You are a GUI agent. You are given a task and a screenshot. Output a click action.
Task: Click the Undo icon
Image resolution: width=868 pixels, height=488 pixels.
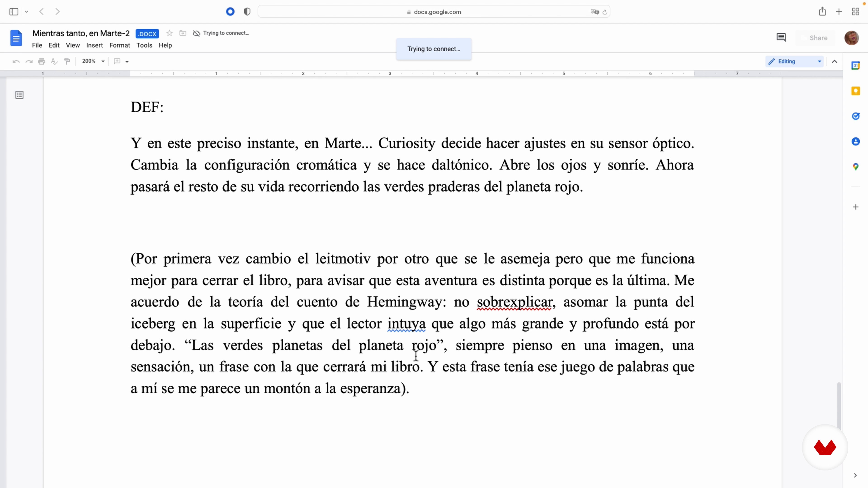(x=16, y=61)
